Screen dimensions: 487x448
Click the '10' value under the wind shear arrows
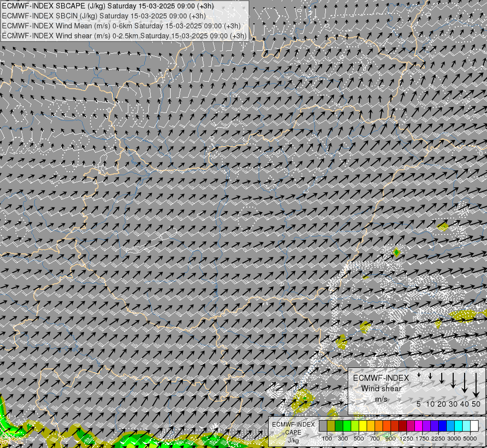430,404
